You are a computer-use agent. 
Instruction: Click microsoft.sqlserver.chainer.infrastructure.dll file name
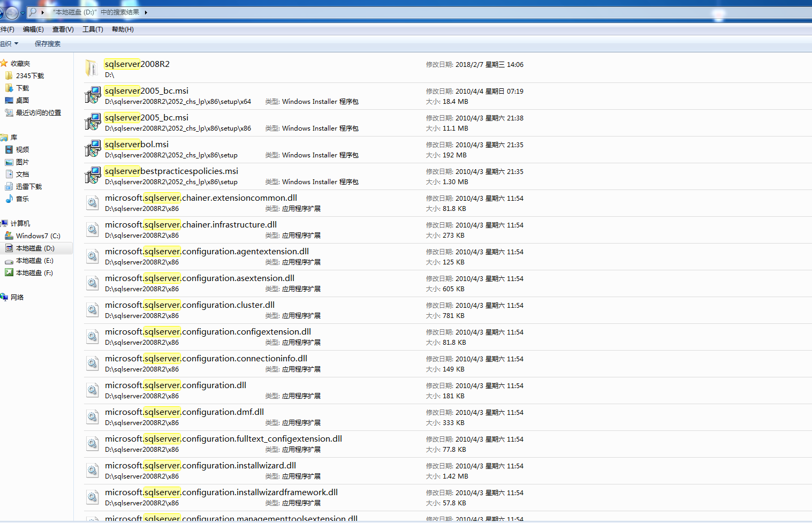pos(191,225)
